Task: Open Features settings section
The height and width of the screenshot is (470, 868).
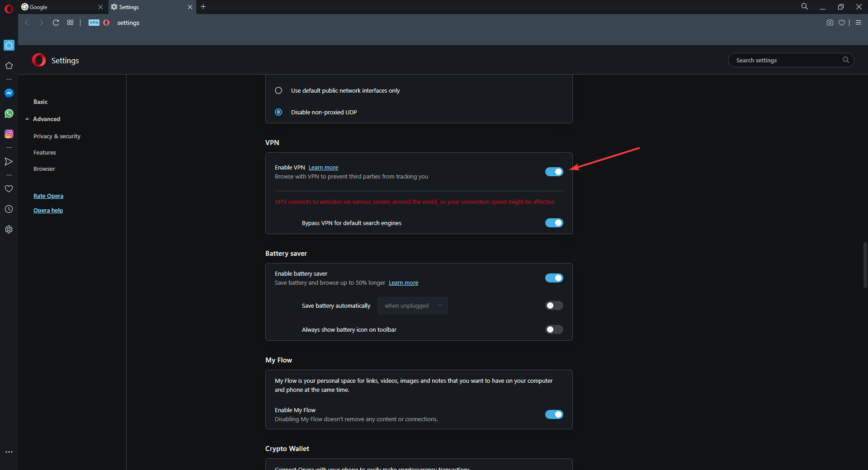Action: coord(45,152)
